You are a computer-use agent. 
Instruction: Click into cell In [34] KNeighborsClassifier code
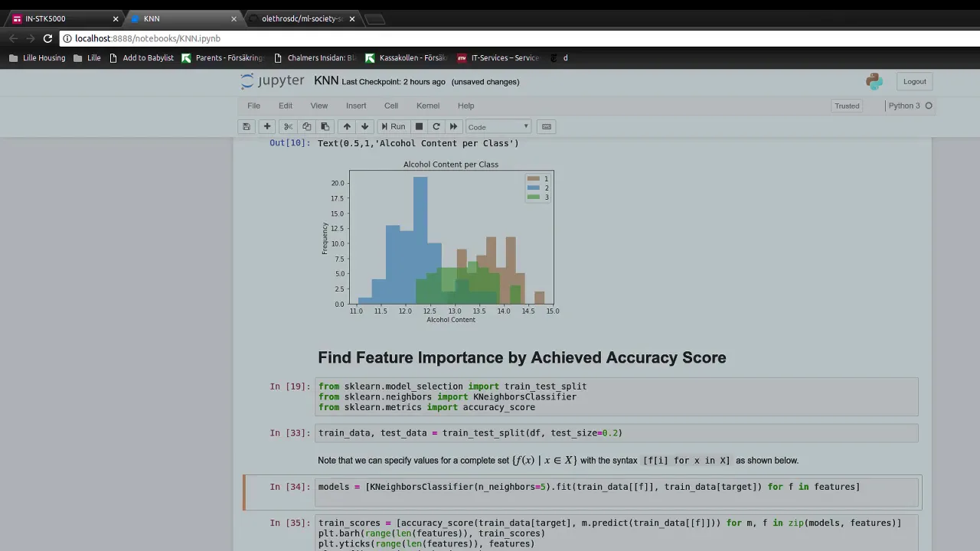(616, 491)
